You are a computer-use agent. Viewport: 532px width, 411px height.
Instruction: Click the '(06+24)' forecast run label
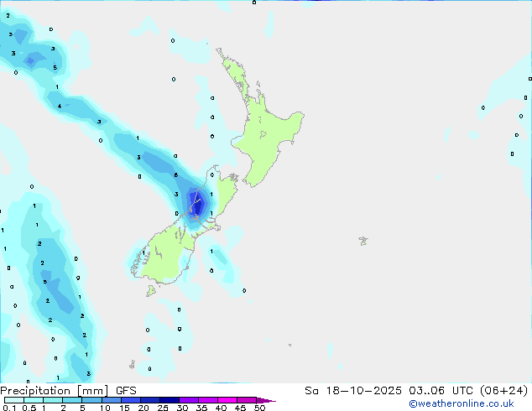[x=503, y=391]
